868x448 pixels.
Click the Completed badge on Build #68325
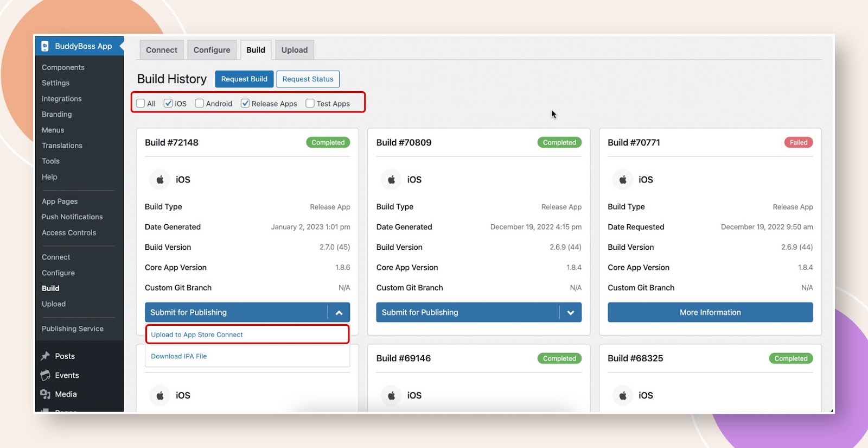click(791, 358)
